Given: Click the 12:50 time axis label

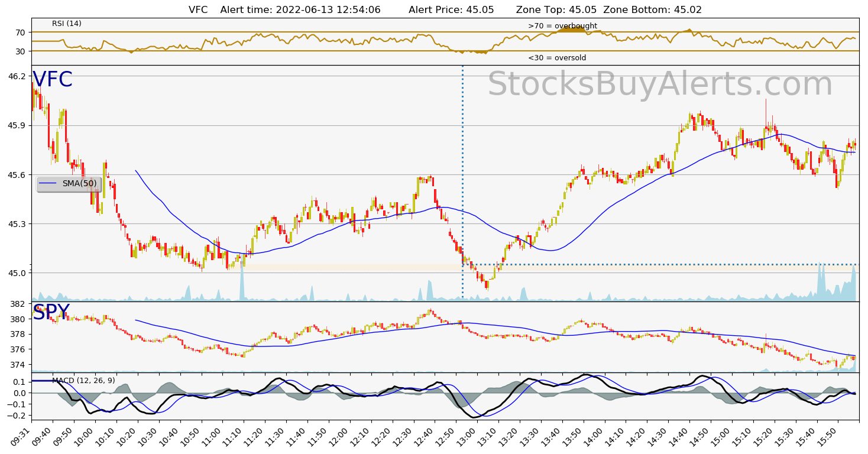Looking at the screenshot, I should tap(446, 436).
